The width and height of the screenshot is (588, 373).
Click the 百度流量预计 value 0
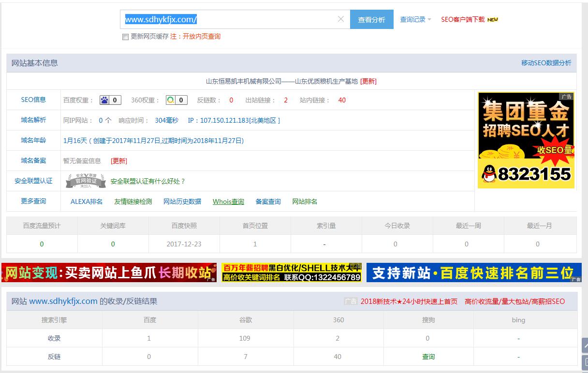point(42,244)
